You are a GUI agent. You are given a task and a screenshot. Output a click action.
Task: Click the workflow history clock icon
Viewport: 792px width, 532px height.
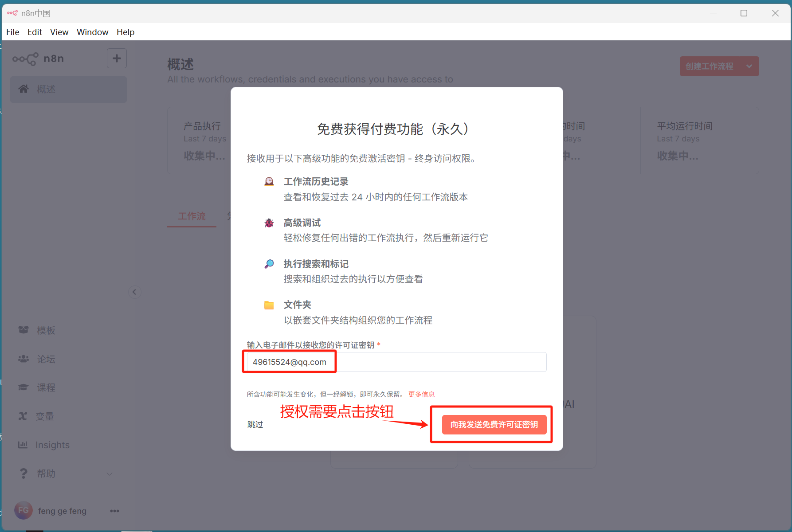[269, 181]
